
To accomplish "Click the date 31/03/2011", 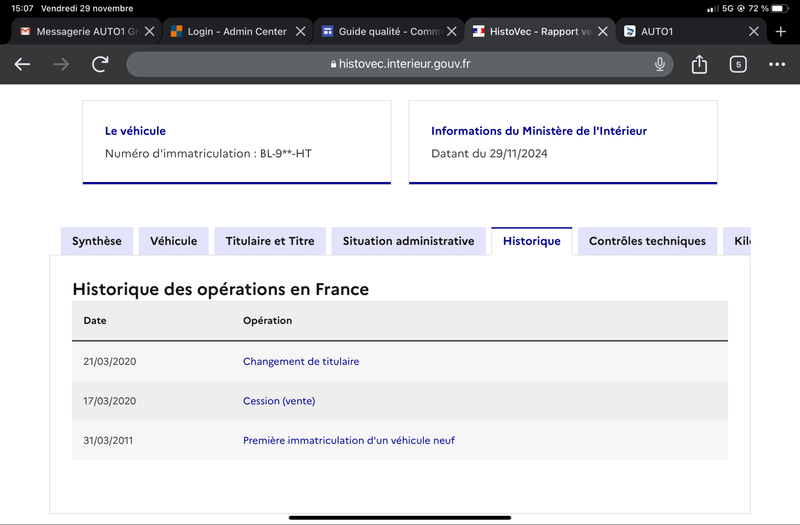I will pyautogui.click(x=108, y=440).
